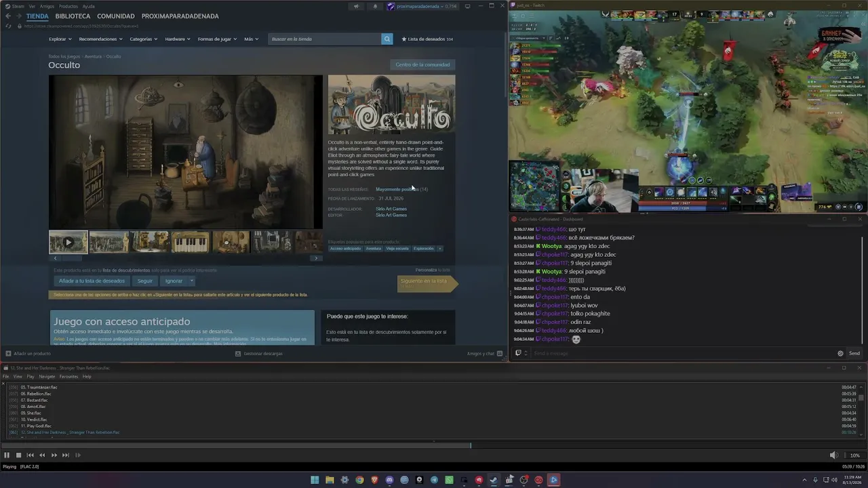This screenshot has height=488, width=868.
Task: Rewind the current track in audio player
Action: click(x=42, y=455)
